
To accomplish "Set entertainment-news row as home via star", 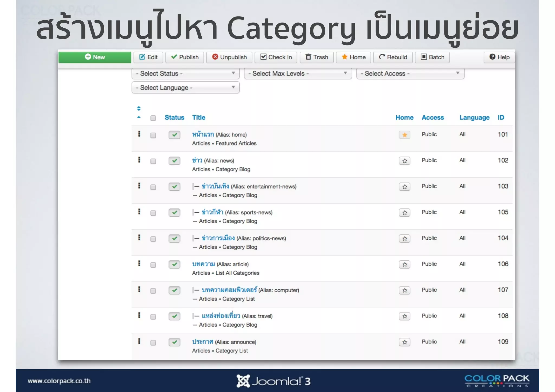I will [x=405, y=187].
